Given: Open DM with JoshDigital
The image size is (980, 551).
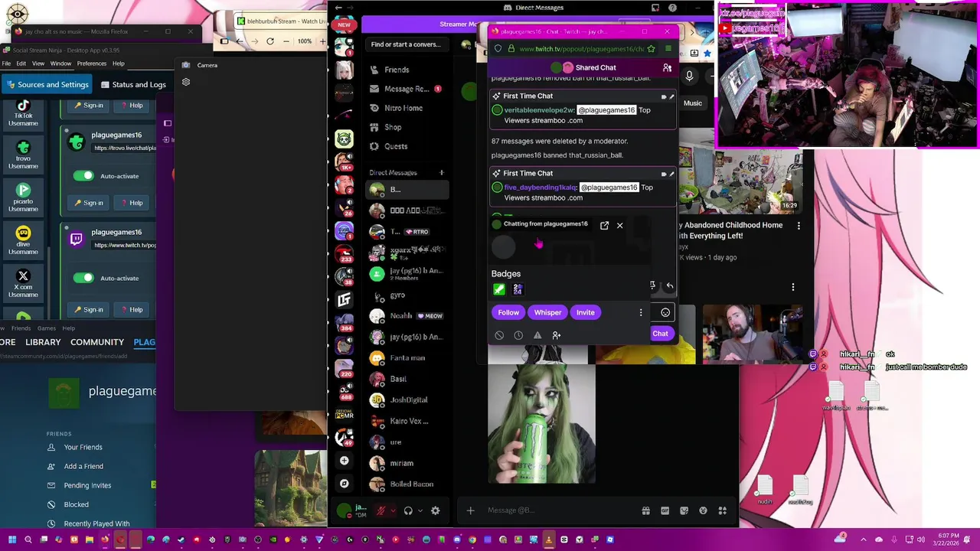Looking at the screenshot, I should 406,400.
